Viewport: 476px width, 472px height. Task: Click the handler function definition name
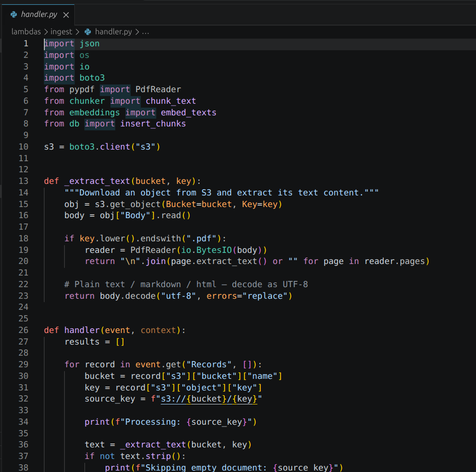pyautogui.click(x=82, y=331)
